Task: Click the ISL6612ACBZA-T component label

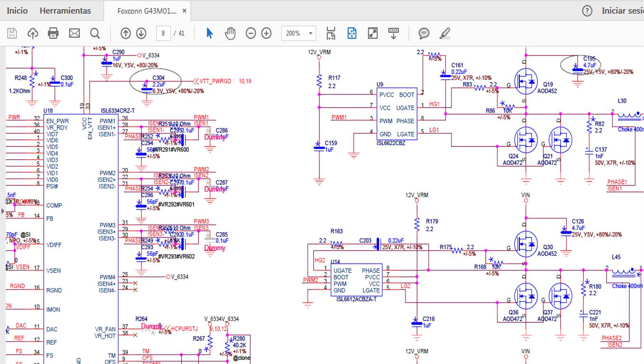Action: click(356, 299)
